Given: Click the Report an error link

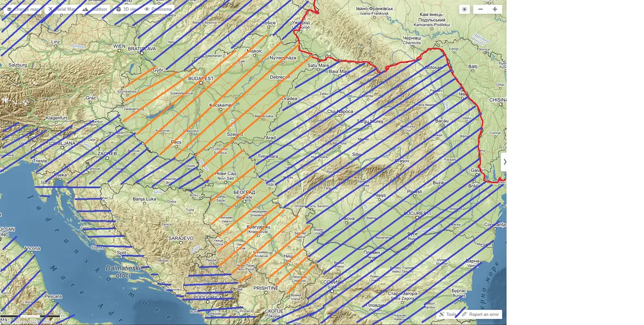Looking at the screenshot, I should tap(481, 314).
